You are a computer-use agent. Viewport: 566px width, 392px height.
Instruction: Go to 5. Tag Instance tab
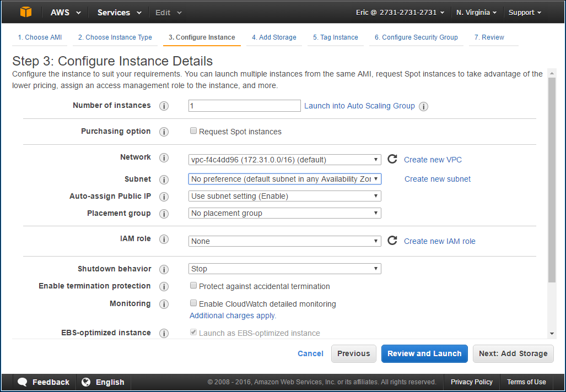tap(335, 37)
